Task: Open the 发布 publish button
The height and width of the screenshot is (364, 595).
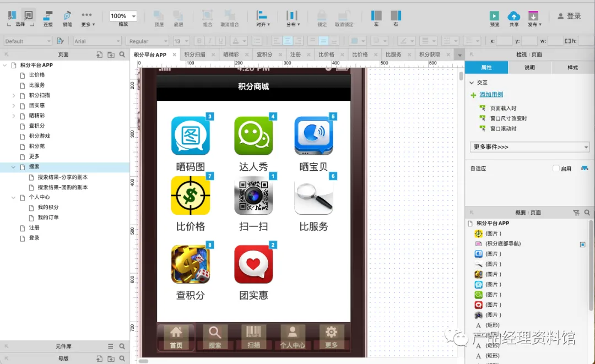Action: pos(533,18)
